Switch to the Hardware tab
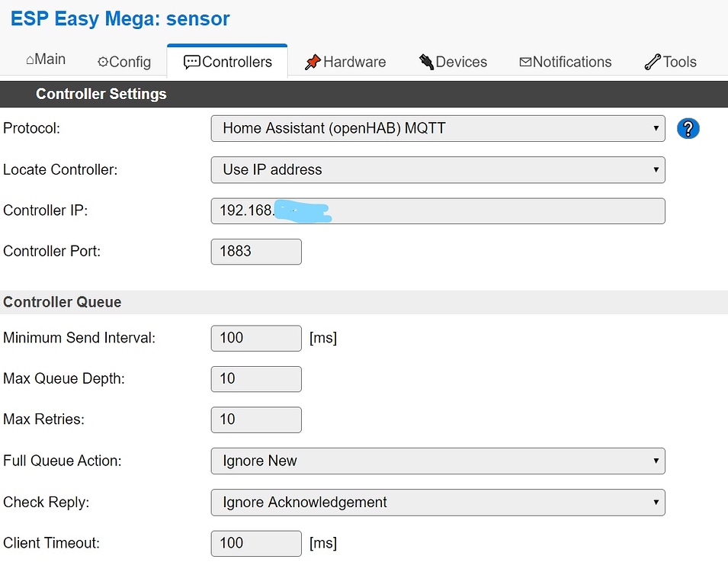728x572 pixels. tap(345, 62)
